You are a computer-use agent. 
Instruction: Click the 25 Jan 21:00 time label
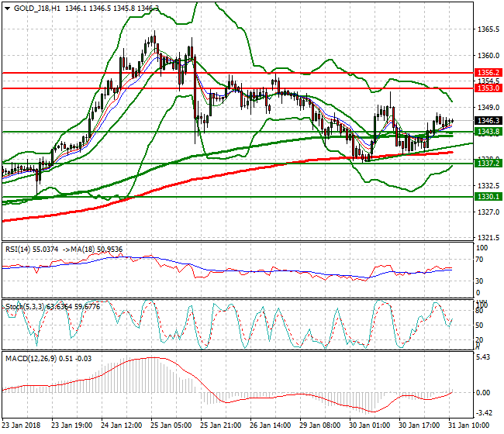pos(221,425)
